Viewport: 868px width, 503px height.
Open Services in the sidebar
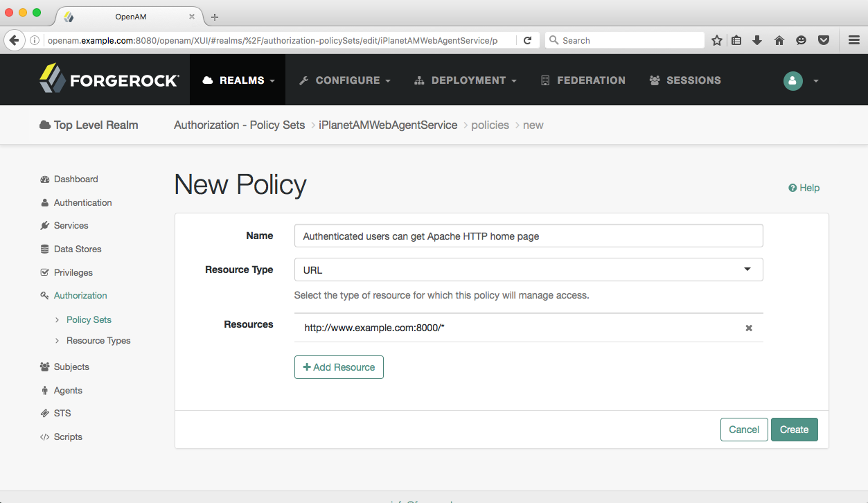coord(64,225)
